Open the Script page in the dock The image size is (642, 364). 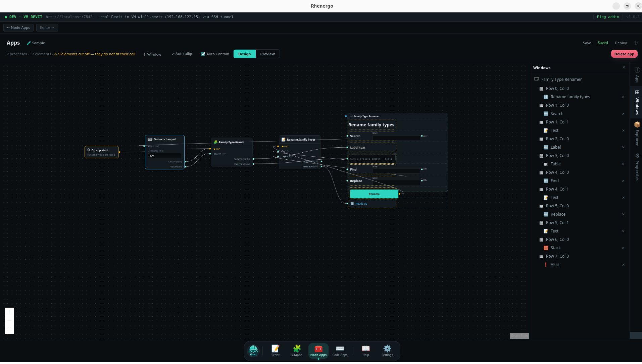(x=275, y=351)
